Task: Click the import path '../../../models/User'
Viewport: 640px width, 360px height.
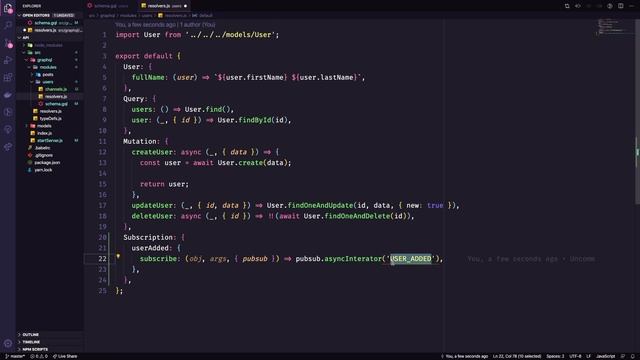Action: point(231,35)
